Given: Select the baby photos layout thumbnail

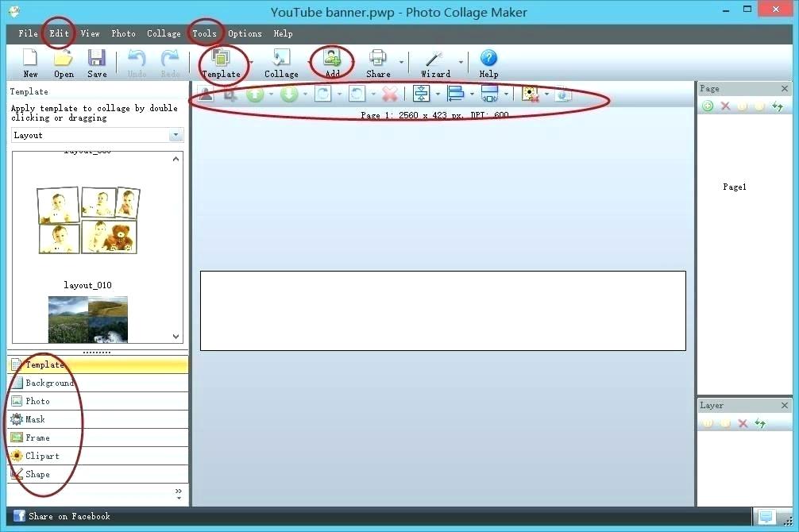Looking at the screenshot, I should (x=88, y=220).
